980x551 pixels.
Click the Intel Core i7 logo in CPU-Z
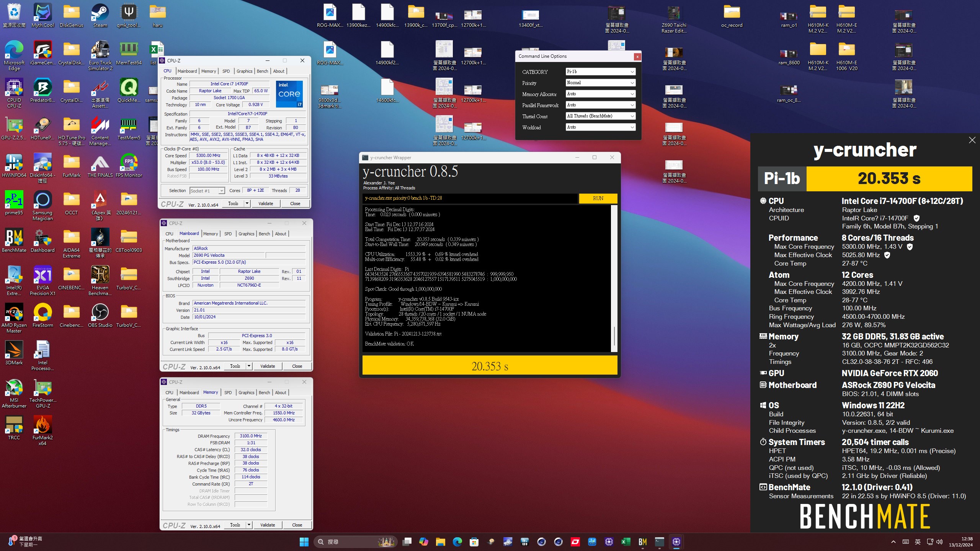point(289,94)
